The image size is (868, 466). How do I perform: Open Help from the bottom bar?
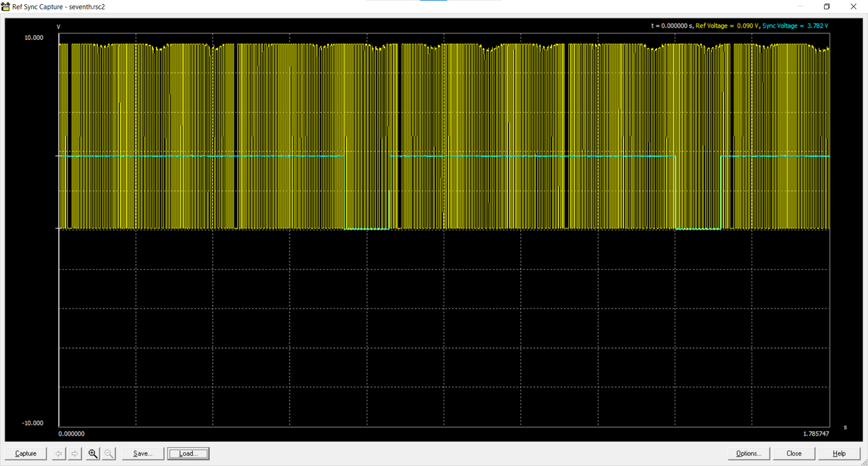coord(839,454)
